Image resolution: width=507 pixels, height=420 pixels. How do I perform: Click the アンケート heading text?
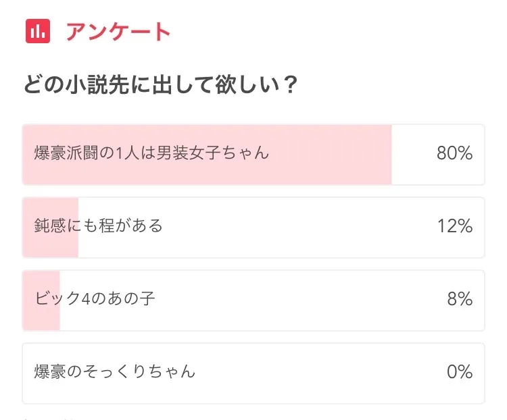coord(118,31)
